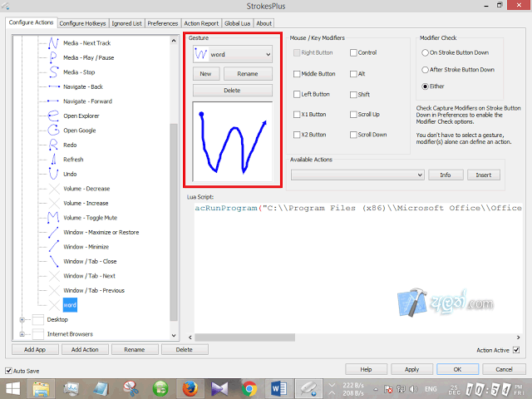The height and width of the screenshot is (399, 532).
Task: Click the action tree scroll up arrow
Action: pos(174,41)
